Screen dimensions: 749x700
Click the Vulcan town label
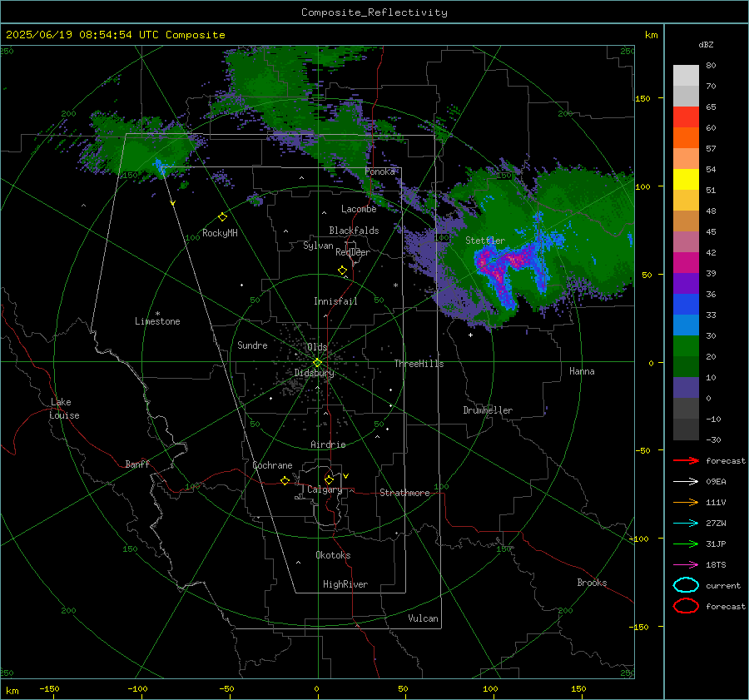423,618
